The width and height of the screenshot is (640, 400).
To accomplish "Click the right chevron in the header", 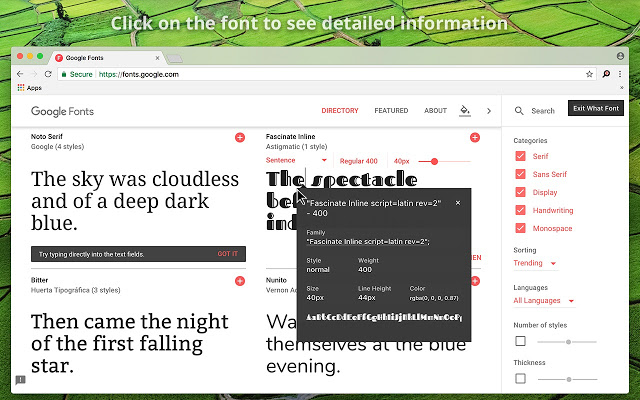I will [489, 111].
